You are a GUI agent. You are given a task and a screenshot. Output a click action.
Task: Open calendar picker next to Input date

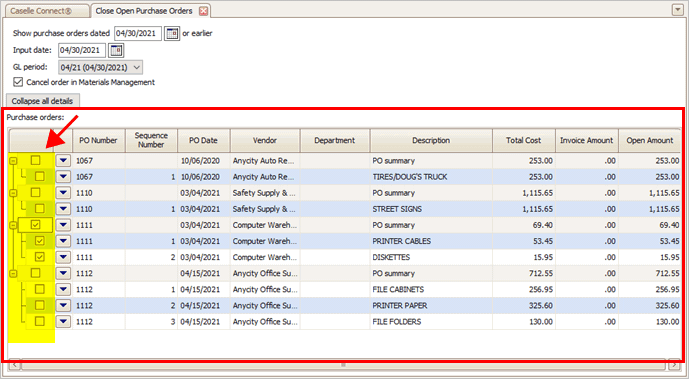point(116,50)
